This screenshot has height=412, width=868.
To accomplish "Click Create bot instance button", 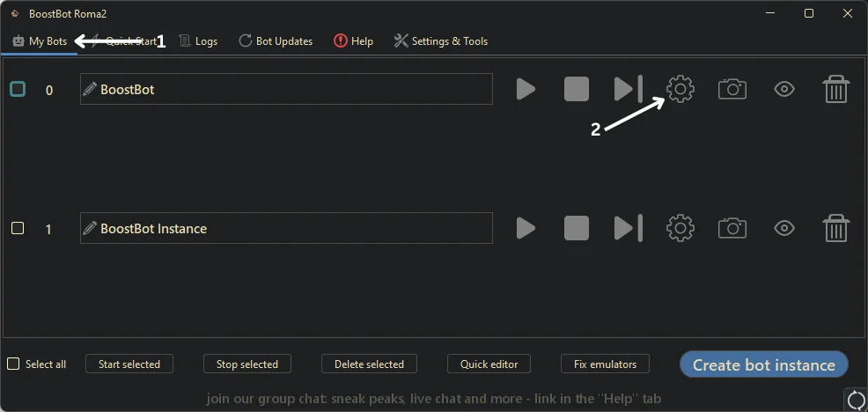I will [x=764, y=365].
